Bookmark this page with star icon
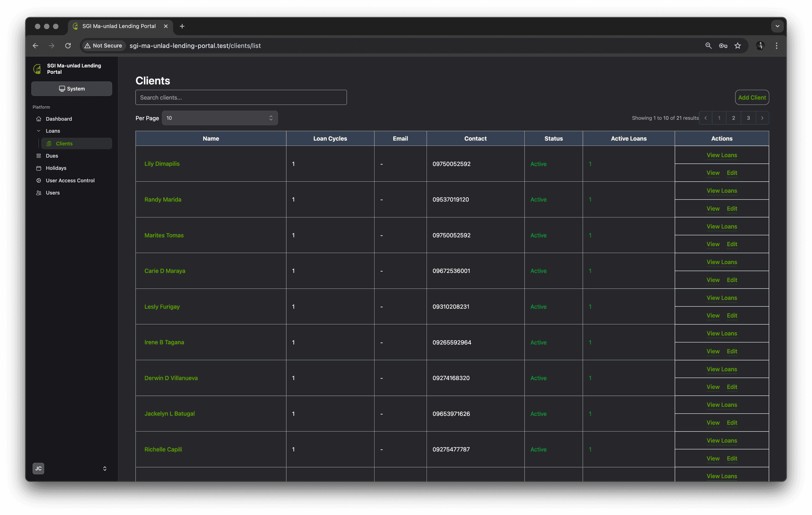This screenshot has height=515, width=812. (x=737, y=46)
